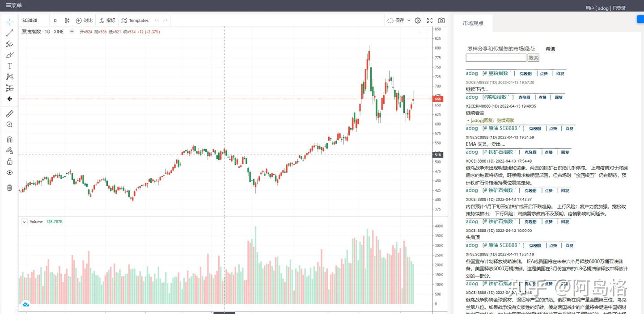Take a chart snapshot with the camera icon
Viewport: 644px width, 314px height.
[441, 20]
